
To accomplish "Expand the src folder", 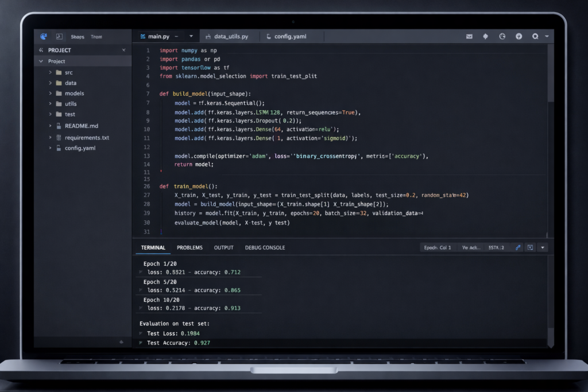I will [x=51, y=72].
